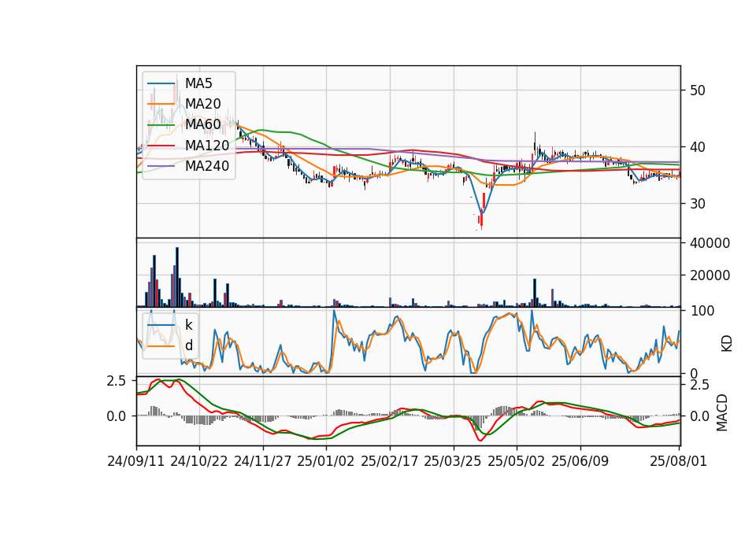
Task: Click the 24/10/22 date tick label
Action: [x=199, y=462]
